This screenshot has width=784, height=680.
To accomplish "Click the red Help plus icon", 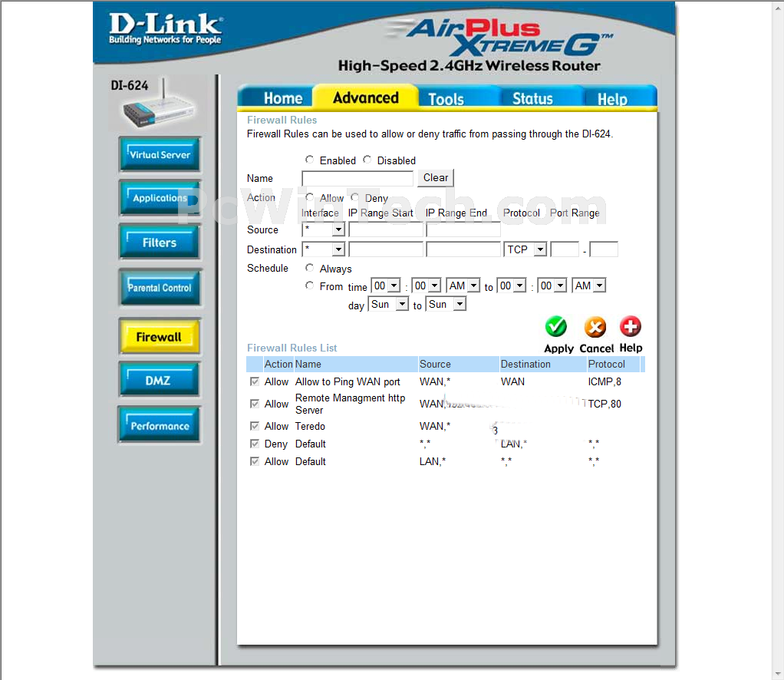I will [630, 327].
